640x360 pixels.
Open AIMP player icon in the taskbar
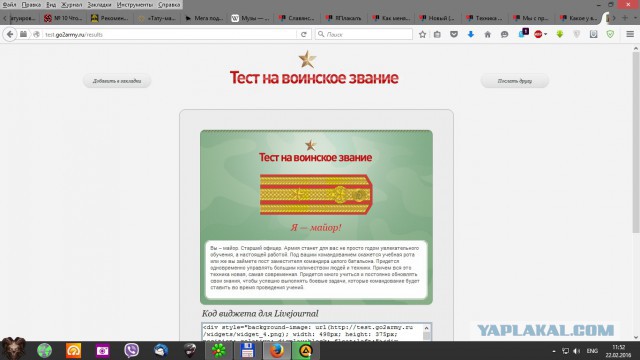coord(305,351)
